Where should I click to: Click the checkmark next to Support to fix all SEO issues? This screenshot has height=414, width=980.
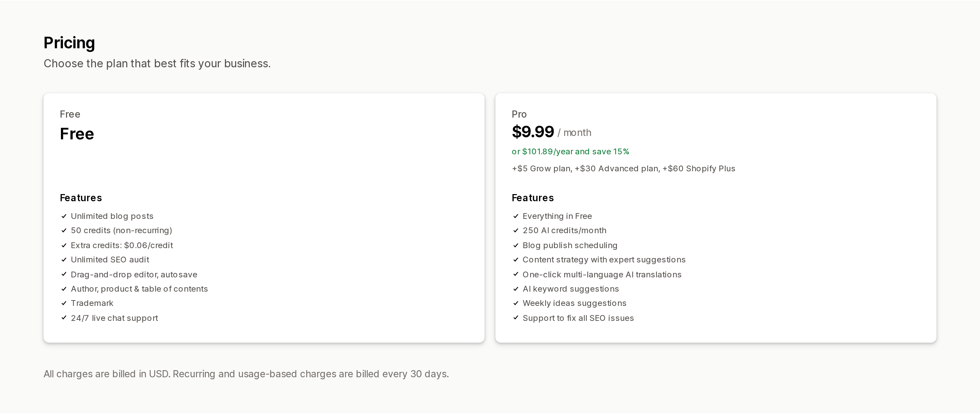click(516, 318)
